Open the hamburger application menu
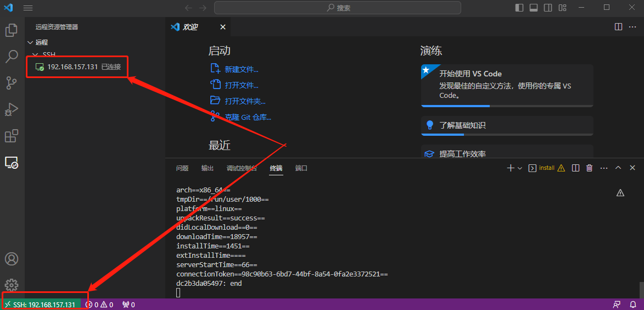The width and height of the screenshot is (644, 310). point(28,8)
